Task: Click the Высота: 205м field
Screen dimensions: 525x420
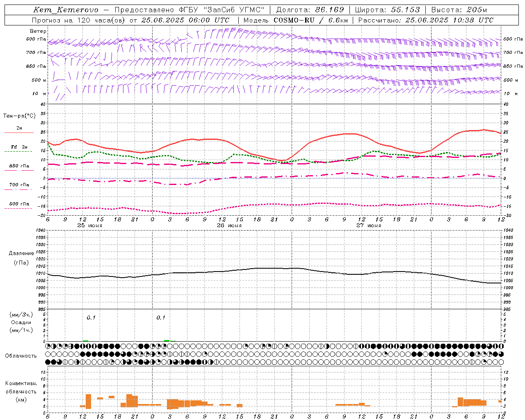Action: 459,10
